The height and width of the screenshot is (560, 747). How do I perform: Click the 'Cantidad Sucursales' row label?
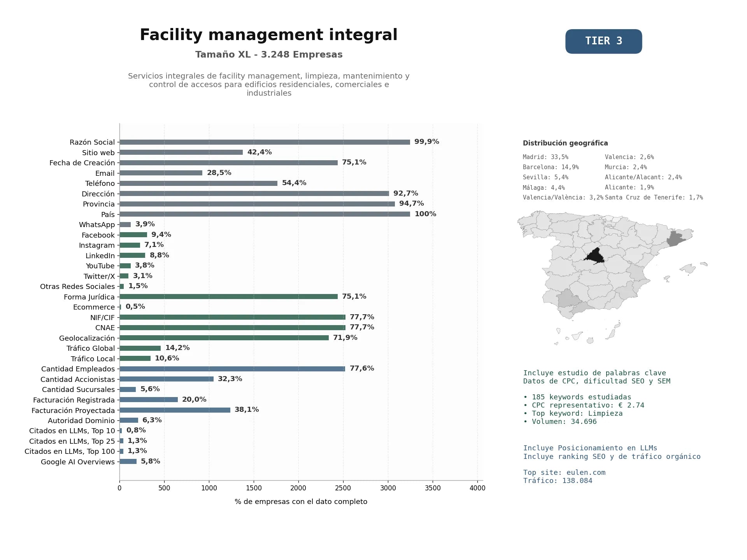click(x=78, y=390)
